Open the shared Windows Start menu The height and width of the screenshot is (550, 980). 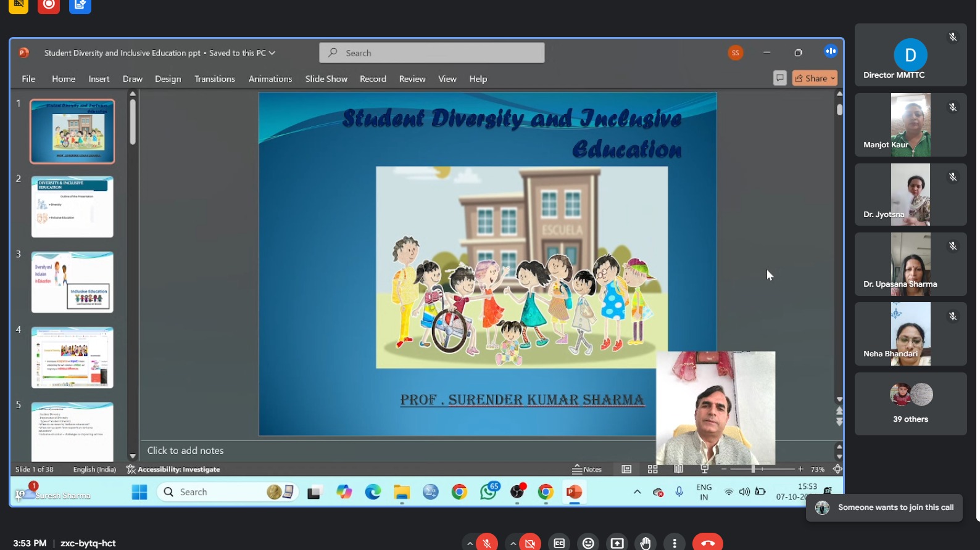coord(139,492)
